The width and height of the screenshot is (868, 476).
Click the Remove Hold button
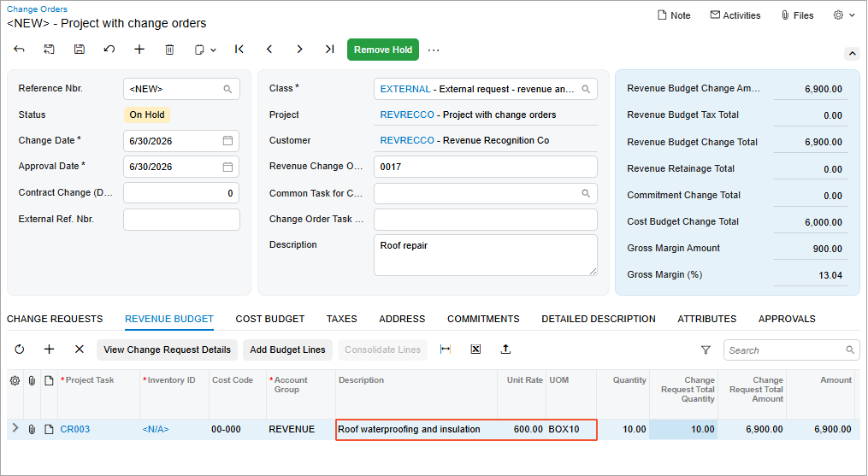[x=383, y=50]
